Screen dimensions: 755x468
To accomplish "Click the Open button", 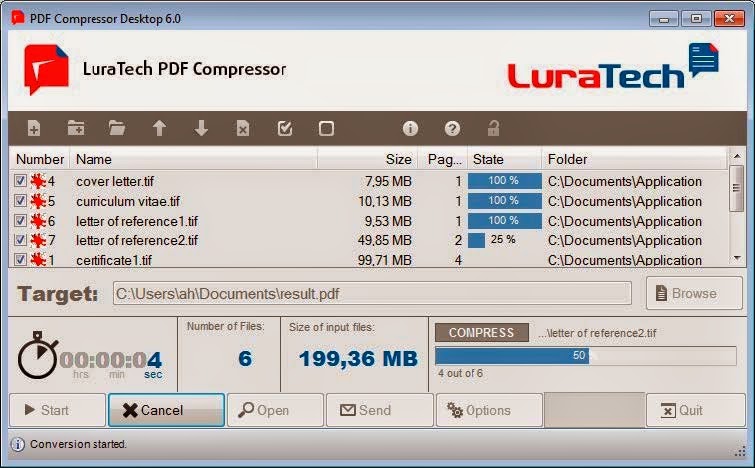I will (x=275, y=410).
